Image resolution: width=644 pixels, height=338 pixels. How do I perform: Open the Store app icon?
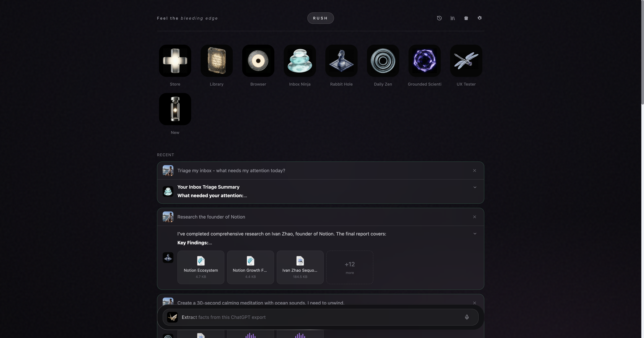click(175, 61)
